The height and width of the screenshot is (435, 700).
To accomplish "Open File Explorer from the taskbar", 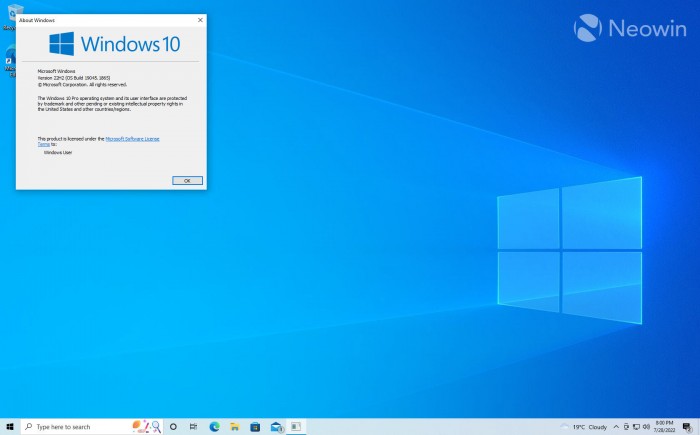I will click(x=235, y=426).
